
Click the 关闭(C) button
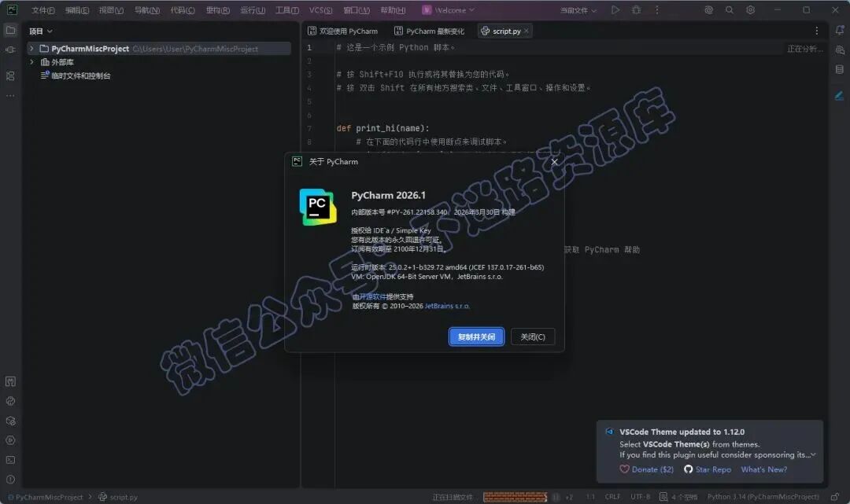click(x=532, y=337)
